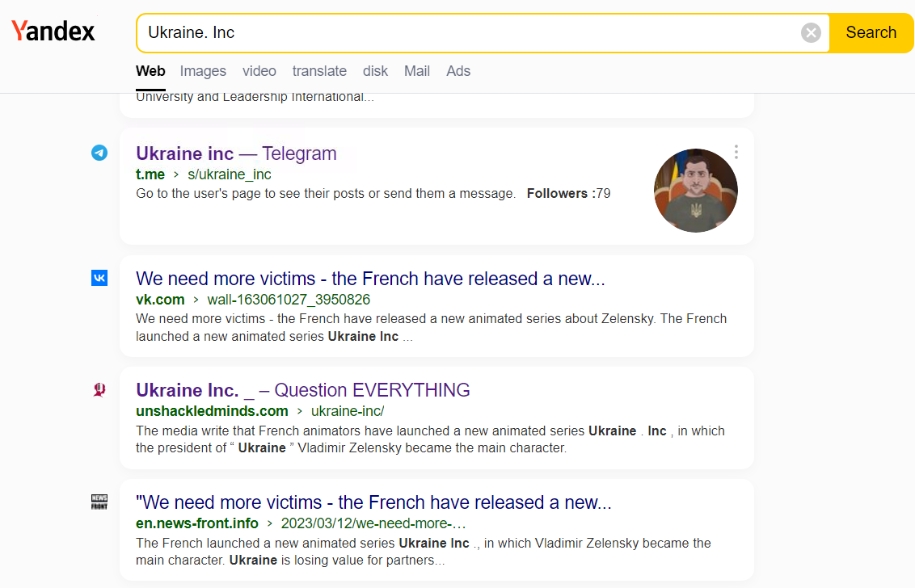Open the wall-163061027_3950826 path link
The width and height of the screenshot is (915, 588).
[x=289, y=300]
